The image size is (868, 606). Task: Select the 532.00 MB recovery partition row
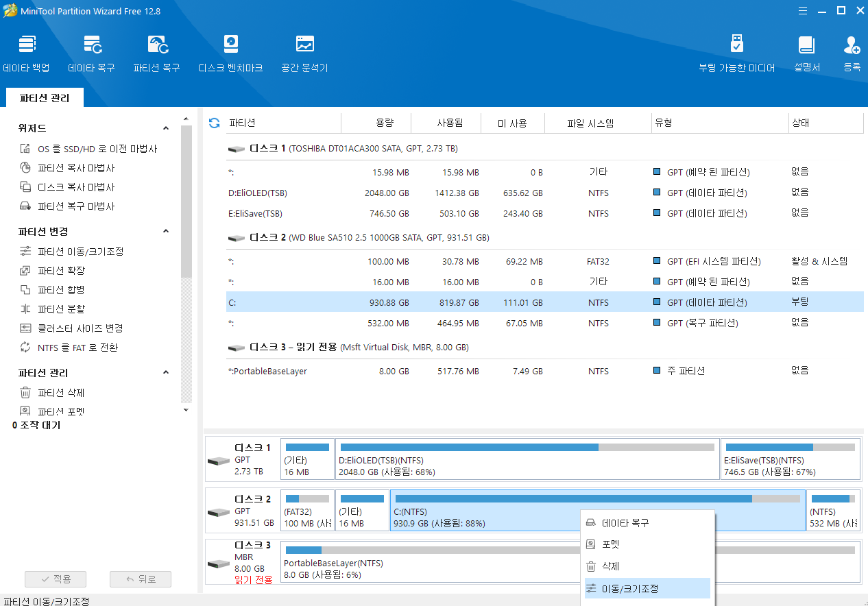coord(544,323)
